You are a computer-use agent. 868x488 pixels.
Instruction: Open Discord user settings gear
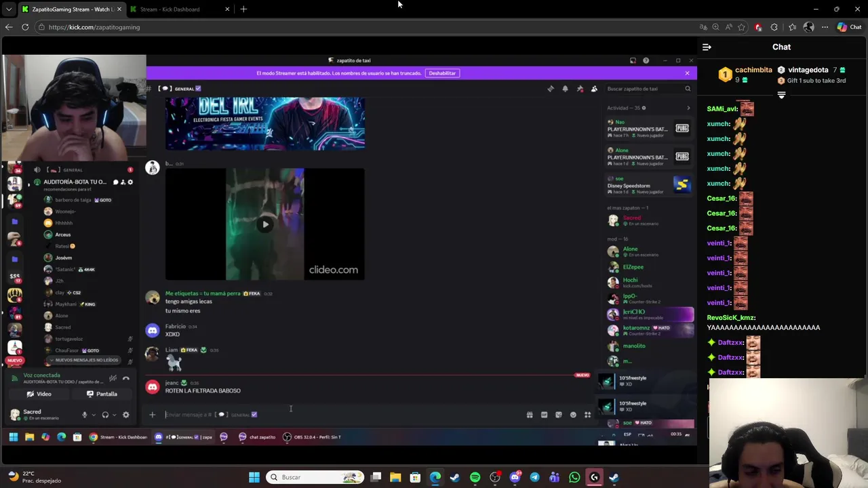point(125,415)
